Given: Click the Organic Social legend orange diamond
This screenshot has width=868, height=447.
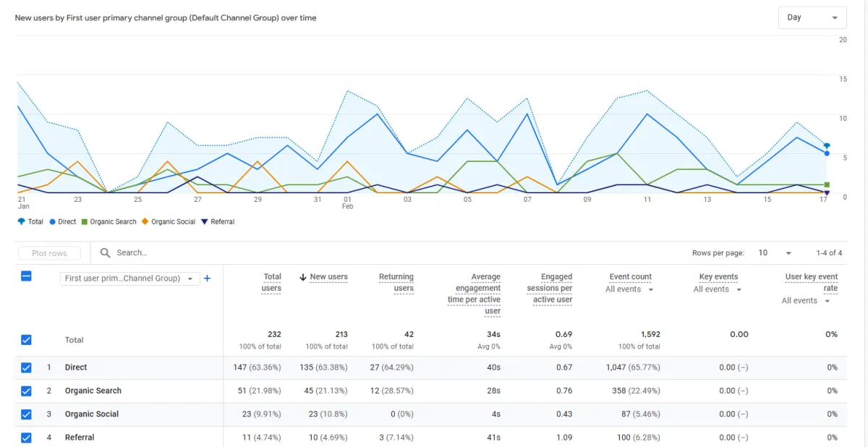Looking at the screenshot, I should (x=145, y=221).
